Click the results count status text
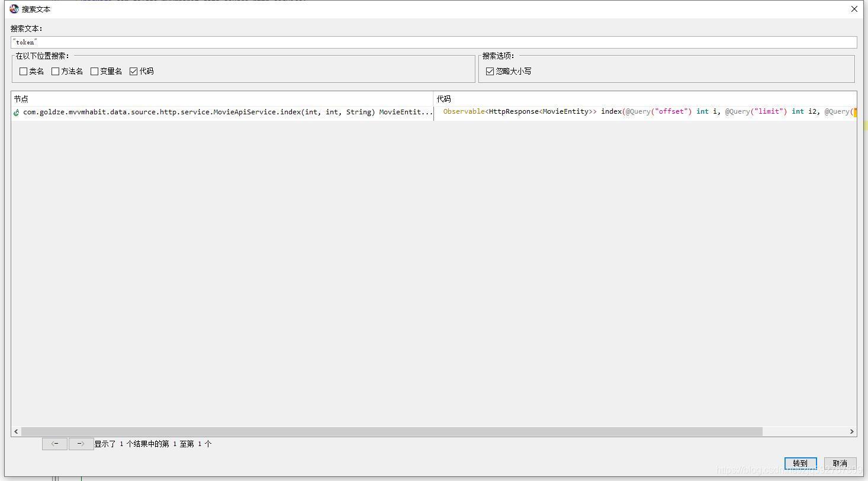Viewport: 868px width, 481px height. [x=153, y=444]
